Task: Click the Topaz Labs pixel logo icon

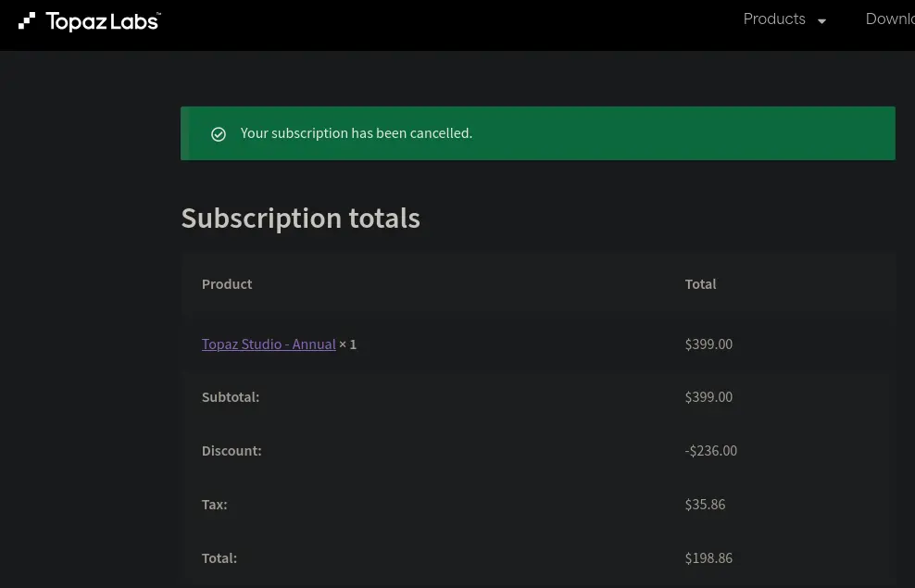Action: [x=27, y=20]
